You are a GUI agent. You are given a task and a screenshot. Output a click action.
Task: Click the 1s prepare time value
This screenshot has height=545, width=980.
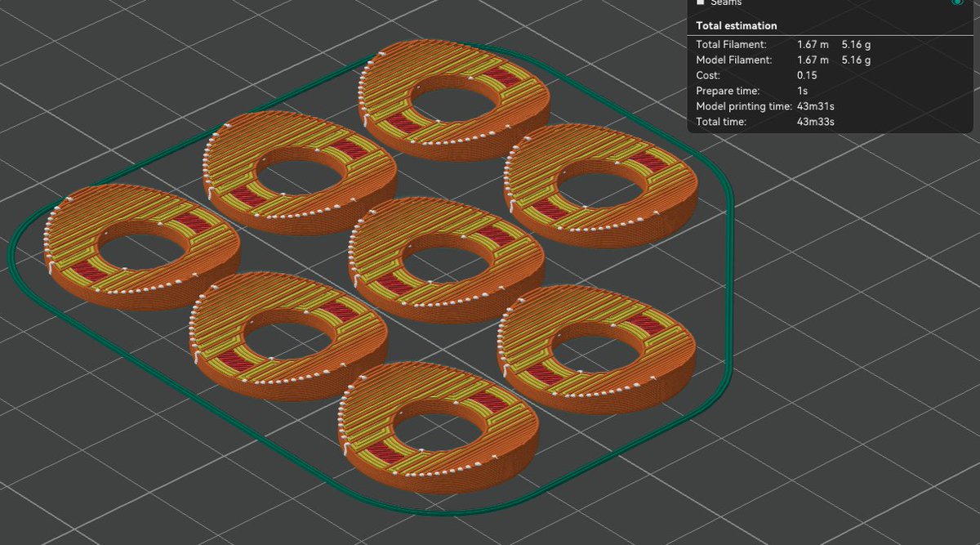803,91
